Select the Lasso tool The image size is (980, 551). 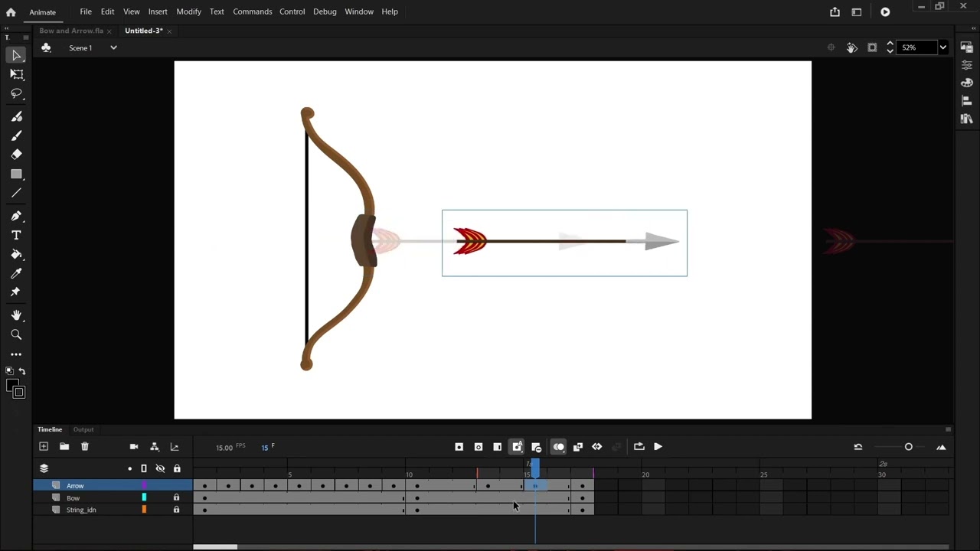[16, 93]
